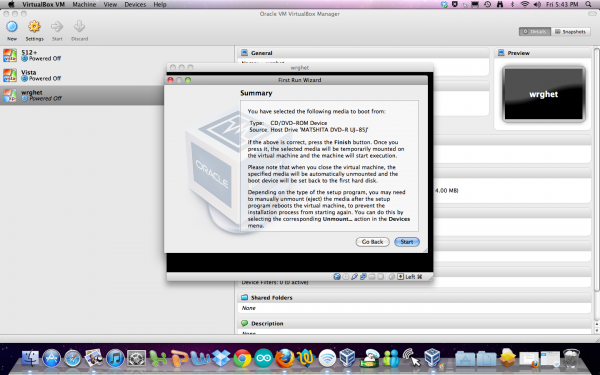This screenshot has height=375, width=600.
Task: Open the Help menu
Action: (160, 5)
